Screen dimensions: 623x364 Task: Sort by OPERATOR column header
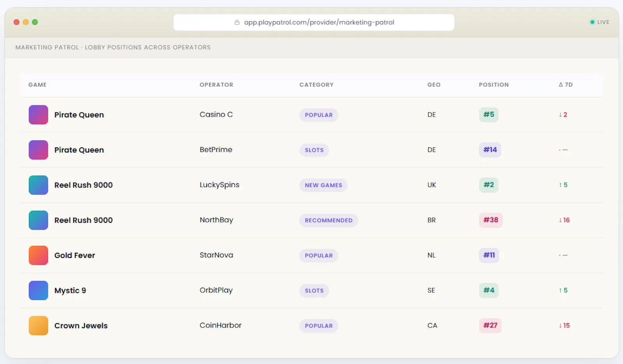216,85
